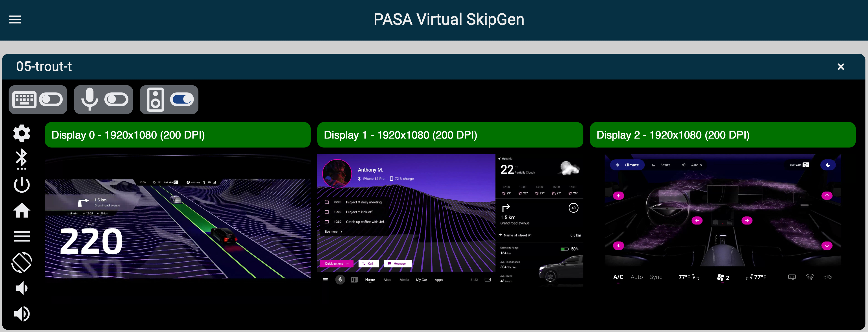Disable the speaker audio toggle
The image size is (868, 332).
tap(182, 100)
